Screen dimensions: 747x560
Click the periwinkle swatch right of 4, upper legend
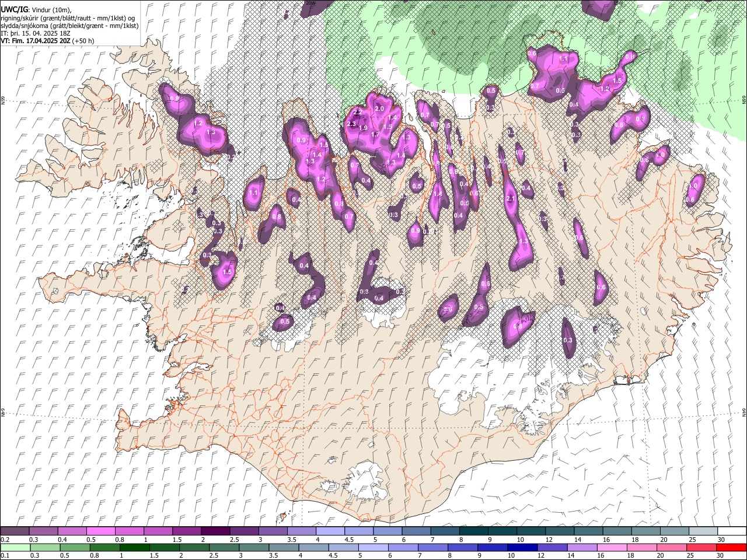coord(330,531)
